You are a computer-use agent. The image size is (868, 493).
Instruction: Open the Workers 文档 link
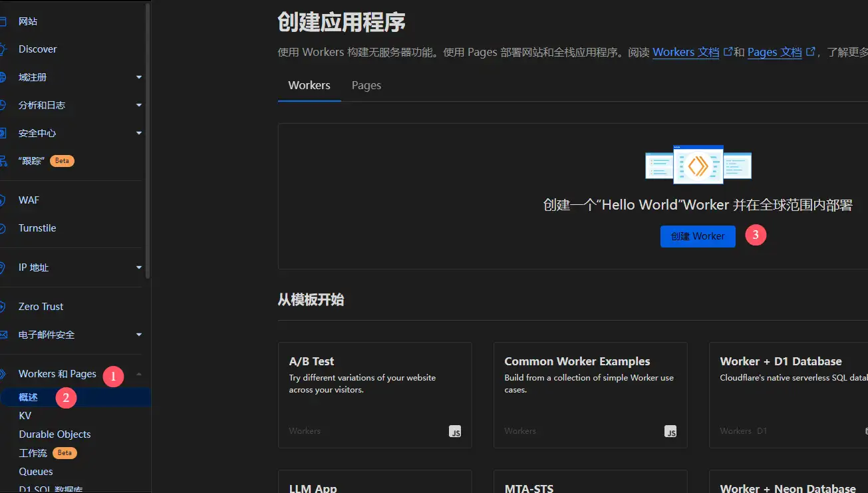tap(686, 52)
